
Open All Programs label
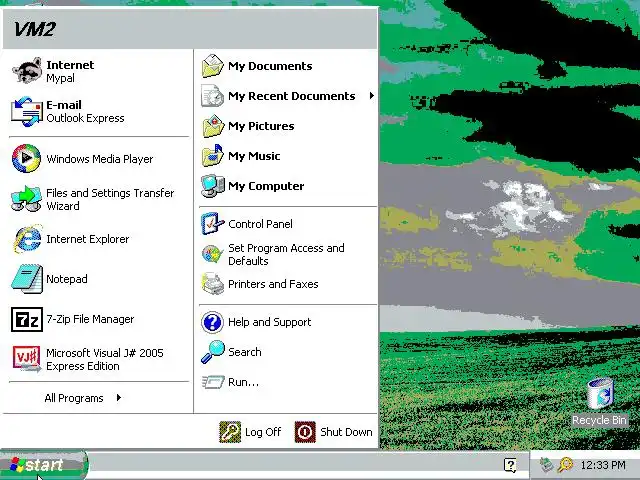74,398
